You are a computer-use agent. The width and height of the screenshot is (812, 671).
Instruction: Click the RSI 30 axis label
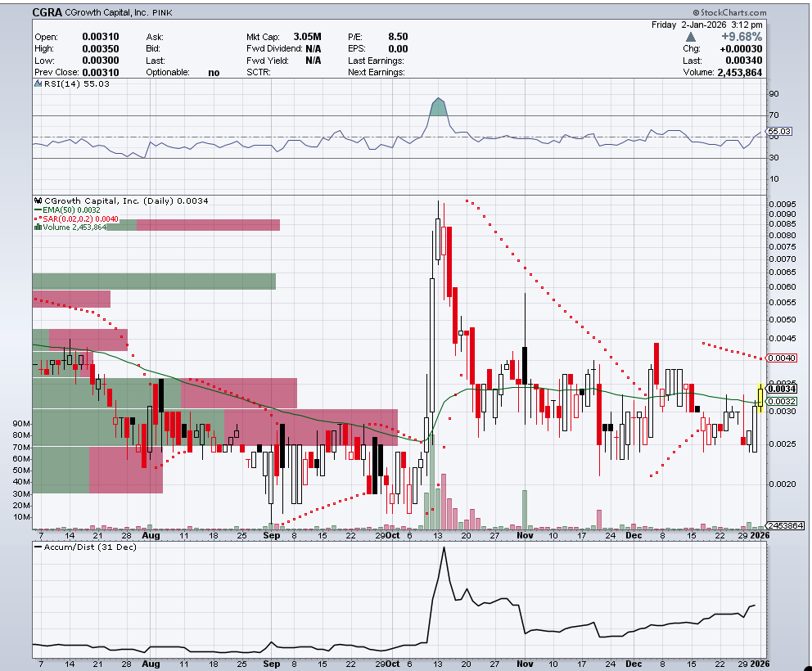(x=774, y=157)
